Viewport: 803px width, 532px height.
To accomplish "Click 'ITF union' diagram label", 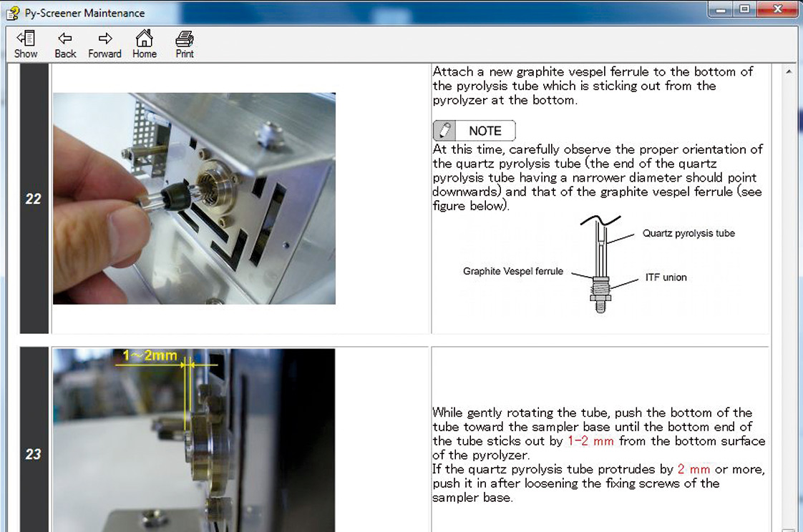I will (666, 277).
